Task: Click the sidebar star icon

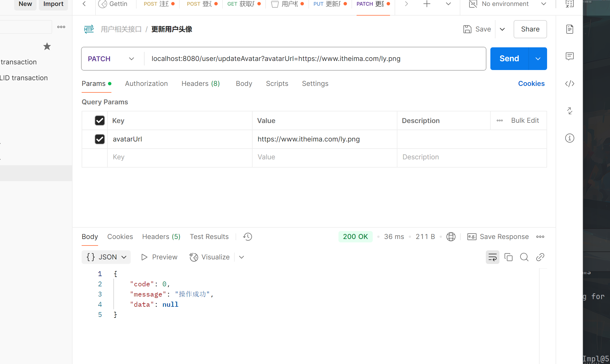Action: pos(47,46)
